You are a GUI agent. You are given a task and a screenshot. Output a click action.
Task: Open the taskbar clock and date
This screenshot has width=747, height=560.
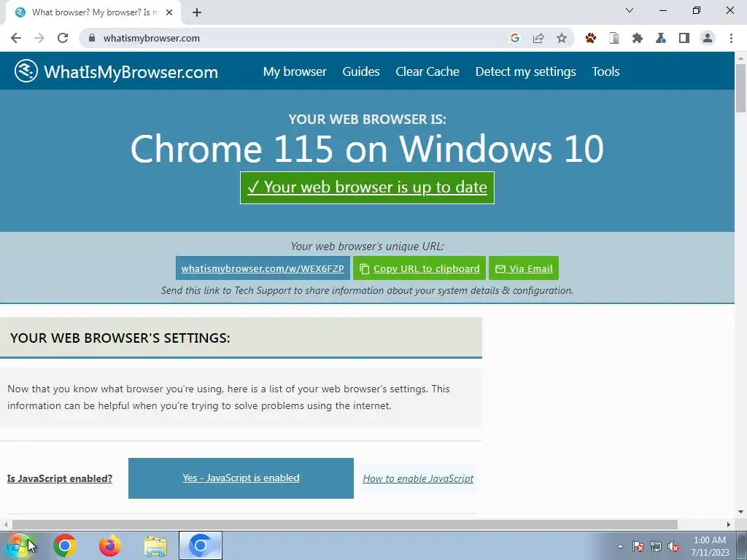[x=710, y=546]
